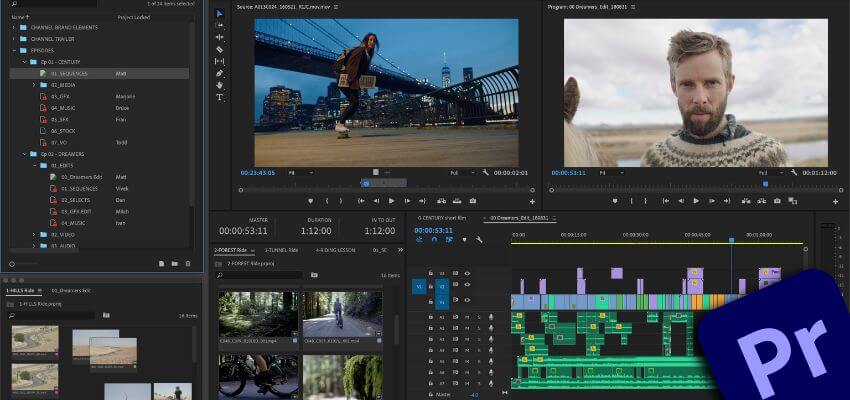Click the V1 source patching button
The width and height of the screenshot is (850, 400).
419,286
